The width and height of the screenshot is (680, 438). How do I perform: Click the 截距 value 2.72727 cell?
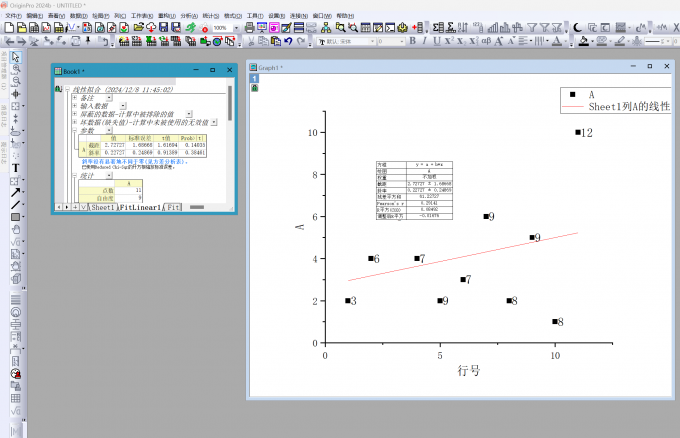click(114, 145)
